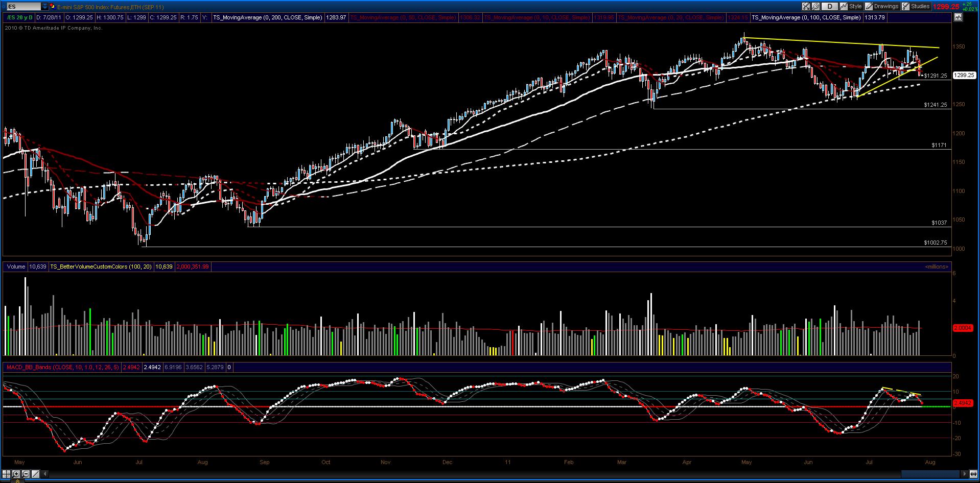Select the line drawing tool icon
Viewport: 980px width, 483px height.
click(x=35, y=474)
